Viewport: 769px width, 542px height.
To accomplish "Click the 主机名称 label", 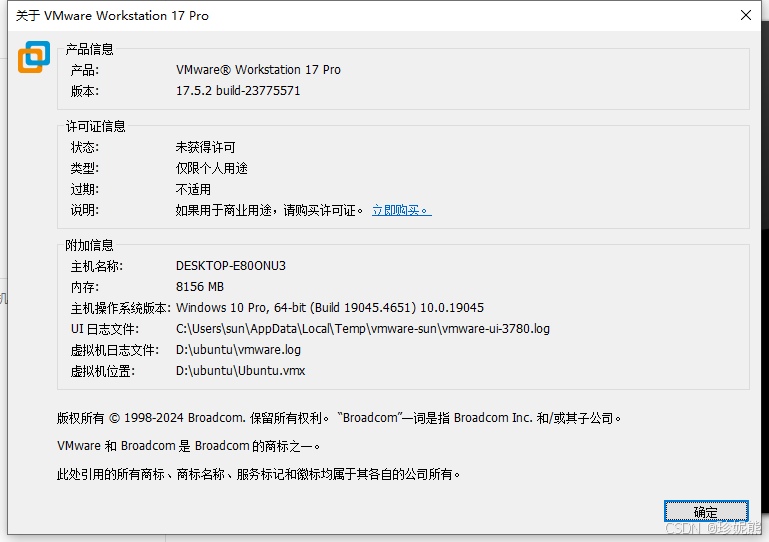I will (97, 266).
